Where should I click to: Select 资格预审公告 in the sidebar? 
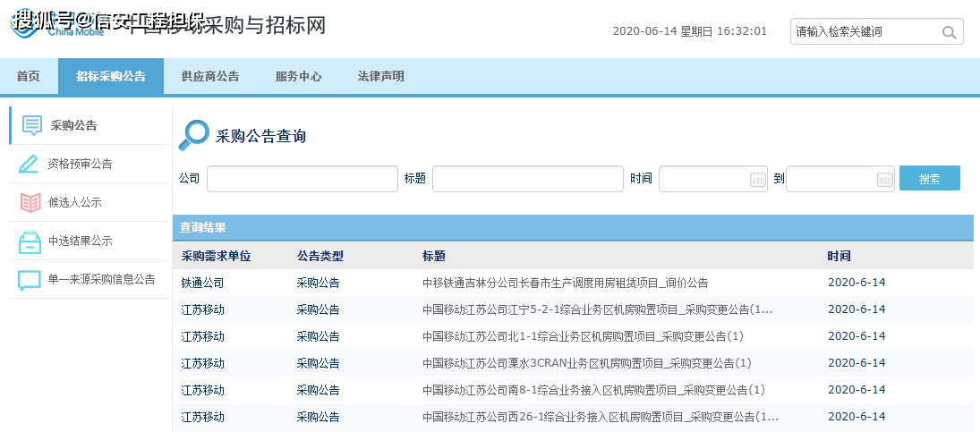[x=80, y=165]
